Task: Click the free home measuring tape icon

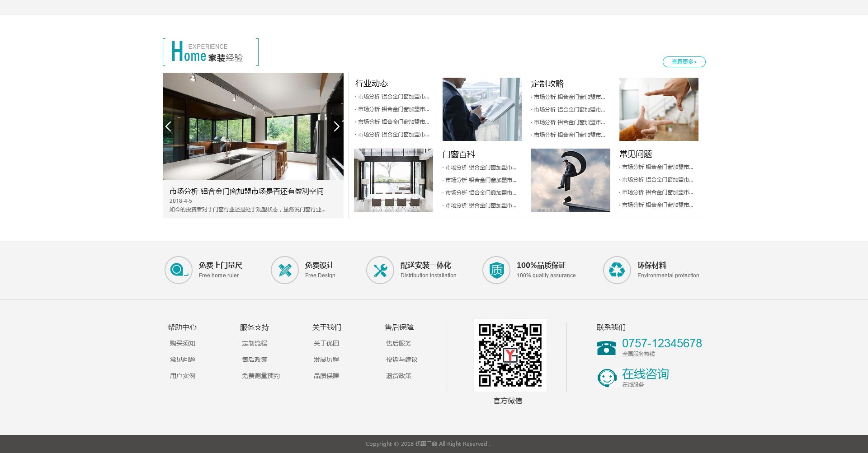Action: click(178, 270)
